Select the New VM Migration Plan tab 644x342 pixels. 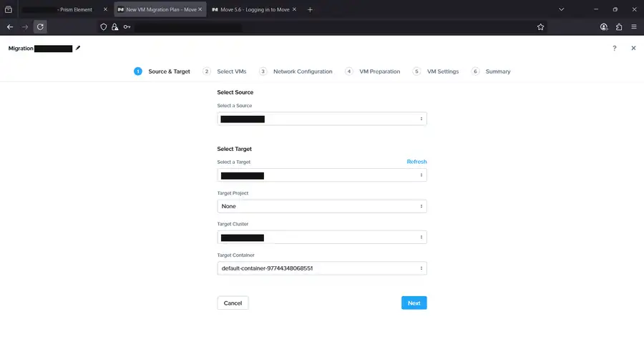pyautogui.click(x=160, y=9)
